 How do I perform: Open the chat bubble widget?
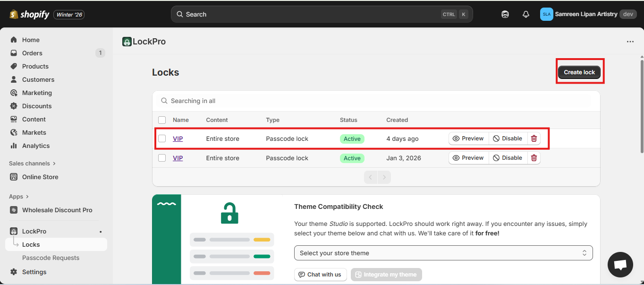click(x=620, y=265)
